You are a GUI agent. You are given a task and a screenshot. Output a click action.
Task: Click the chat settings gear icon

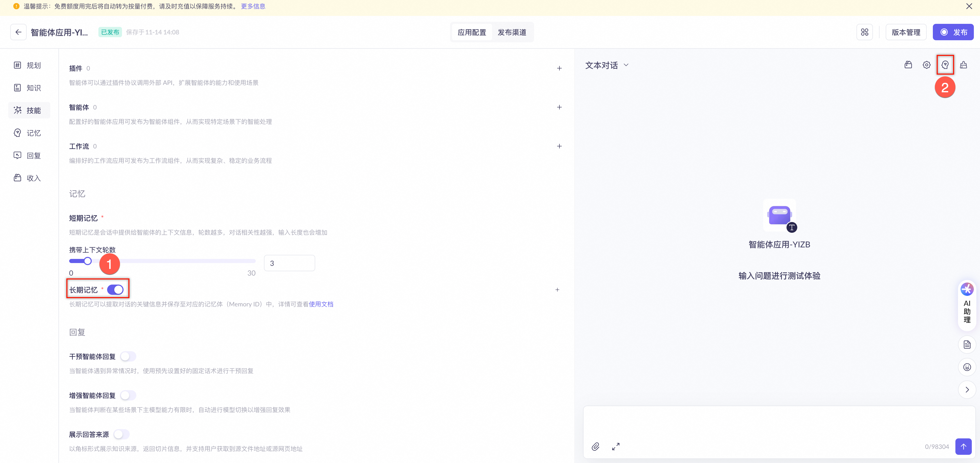click(x=927, y=65)
